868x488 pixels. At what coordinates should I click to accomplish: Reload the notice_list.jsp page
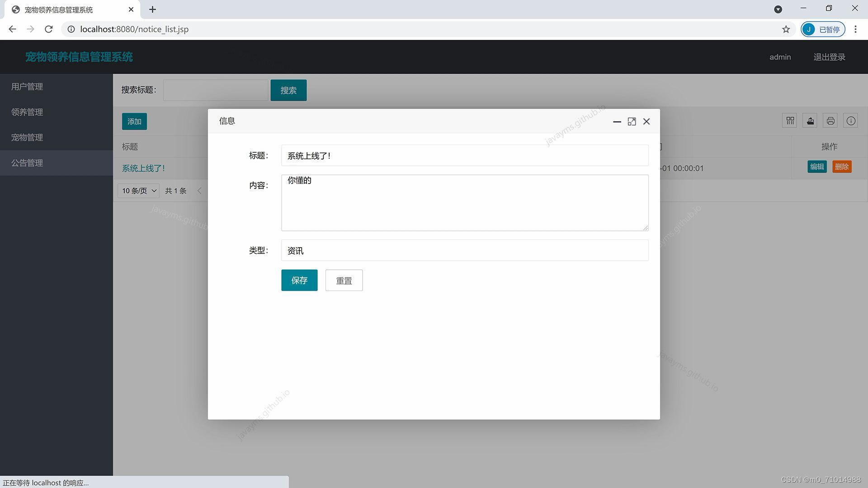(49, 29)
